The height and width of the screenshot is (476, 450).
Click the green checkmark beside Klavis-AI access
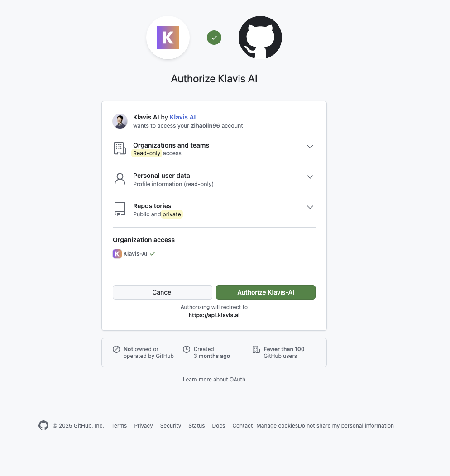pyautogui.click(x=153, y=253)
